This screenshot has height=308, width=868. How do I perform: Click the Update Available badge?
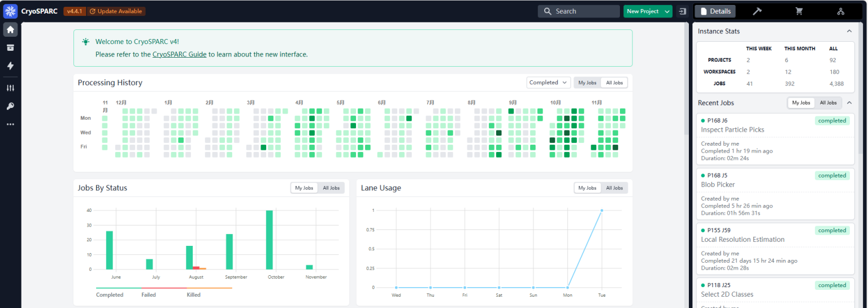coord(116,11)
